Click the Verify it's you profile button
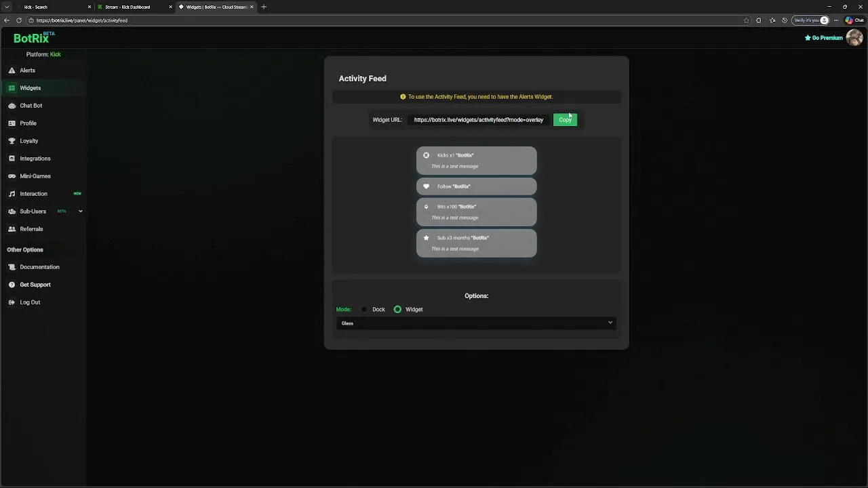Image resolution: width=868 pixels, height=488 pixels. [811, 20]
